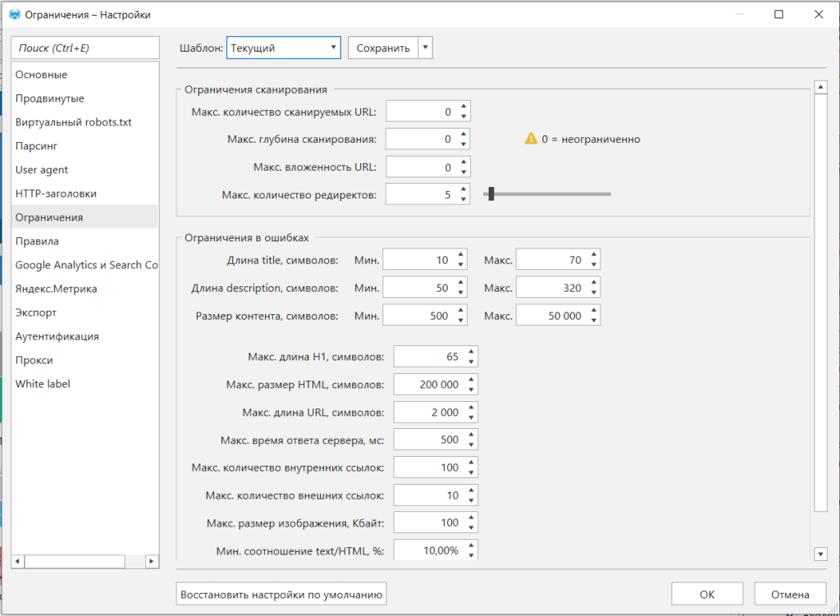Click the Отмена button
840x616 pixels.
pyautogui.click(x=790, y=594)
